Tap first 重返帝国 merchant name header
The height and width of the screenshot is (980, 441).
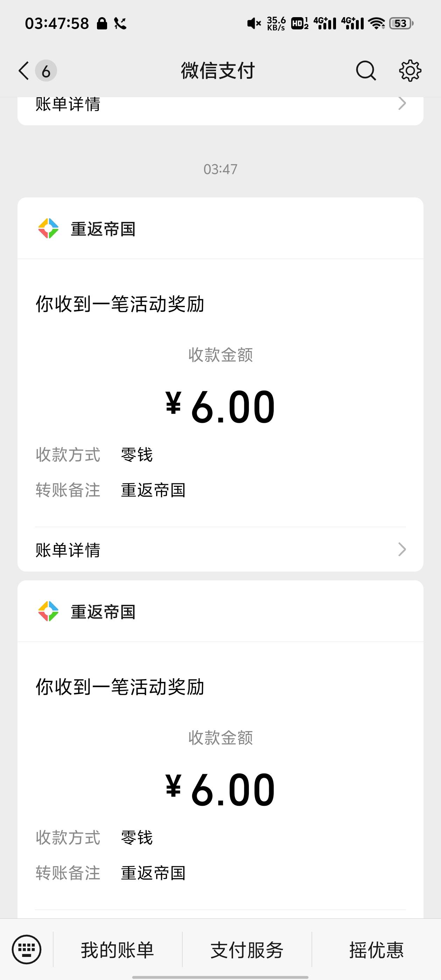103,229
